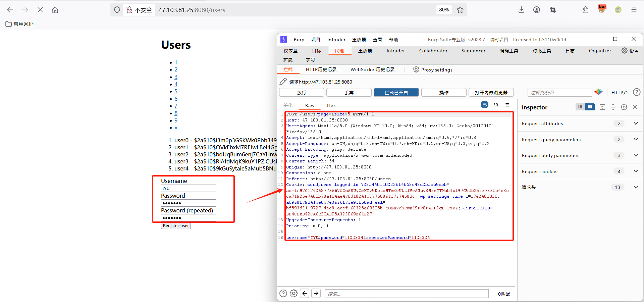Viewport: 644px width, 302px height.
Task: Open search help icon at bottom
Action: (283, 294)
